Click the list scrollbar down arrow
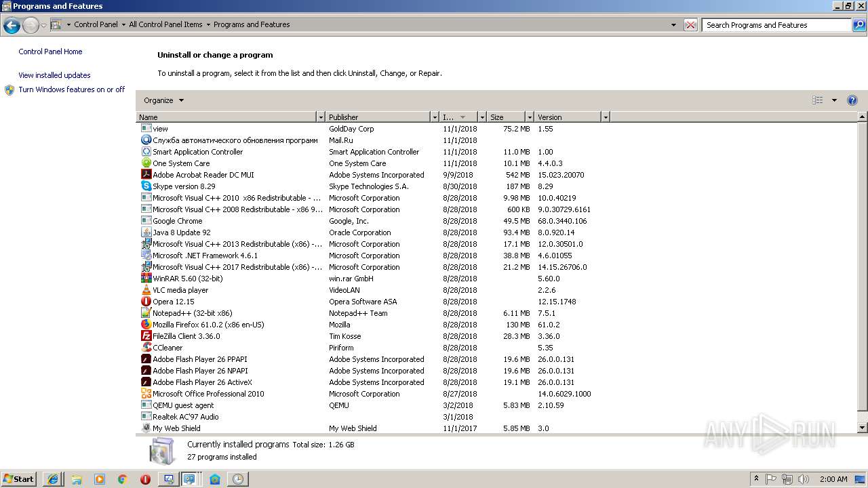This screenshot has height=488, width=868. pyautogui.click(x=863, y=428)
